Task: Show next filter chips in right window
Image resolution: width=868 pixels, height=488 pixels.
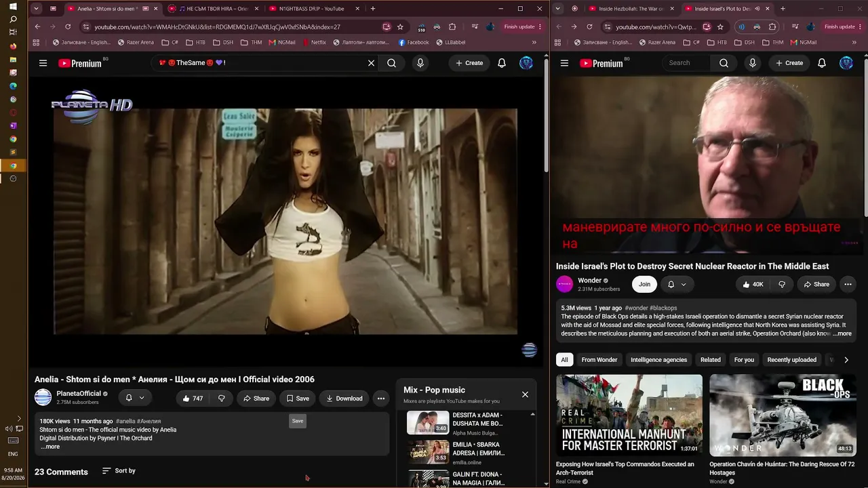Action: (x=846, y=360)
